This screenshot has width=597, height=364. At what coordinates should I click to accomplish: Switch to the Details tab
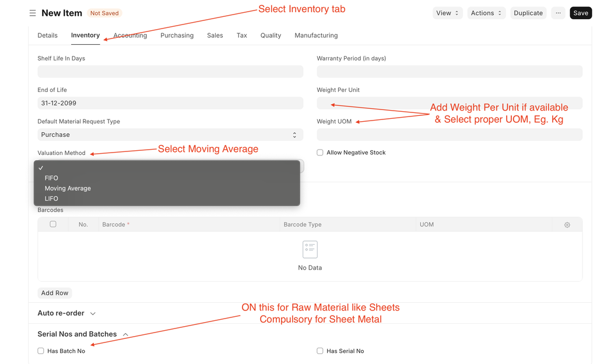pyautogui.click(x=48, y=36)
